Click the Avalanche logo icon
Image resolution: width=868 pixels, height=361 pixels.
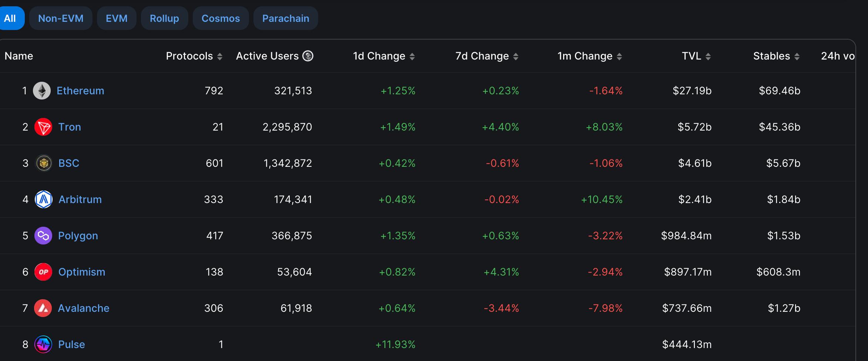pyautogui.click(x=43, y=308)
